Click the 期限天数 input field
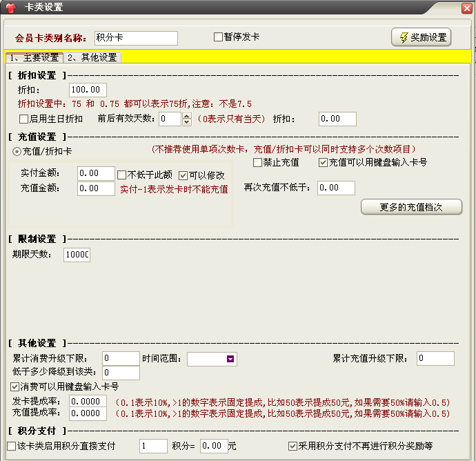The width and height of the screenshot is (476, 461). [x=77, y=255]
